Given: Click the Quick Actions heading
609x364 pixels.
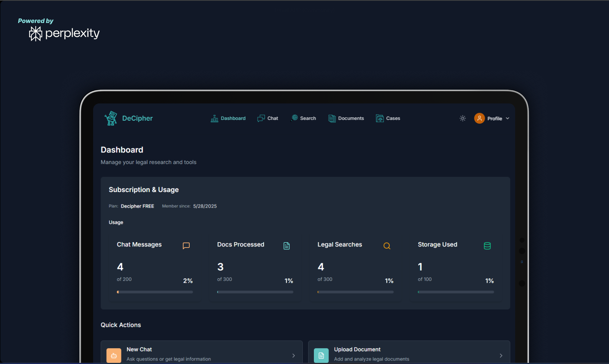Looking at the screenshot, I should [x=121, y=325].
